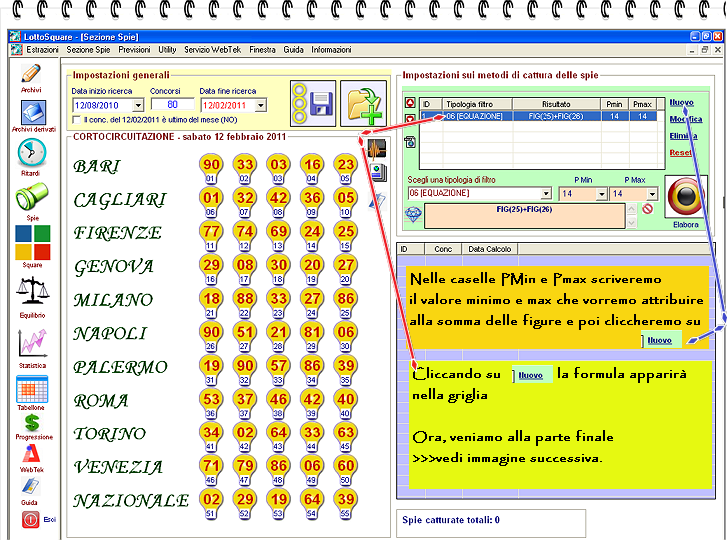Click the Concorsi field showing 80
Image resolution: width=727 pixels, height=540 pixels.
coord(172,104)
